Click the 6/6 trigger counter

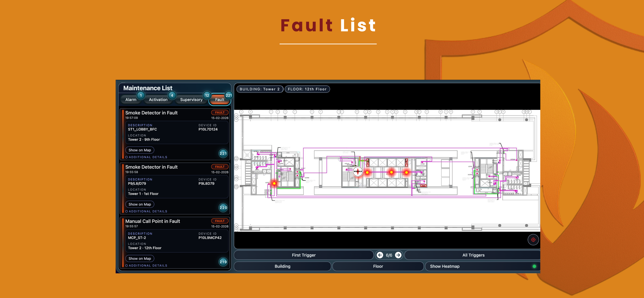click(389, 255)
